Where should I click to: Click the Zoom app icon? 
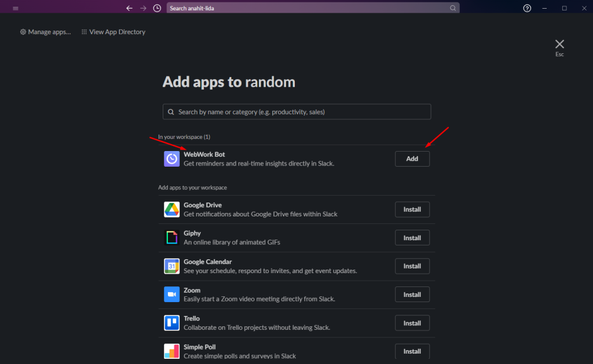(171, 295)
